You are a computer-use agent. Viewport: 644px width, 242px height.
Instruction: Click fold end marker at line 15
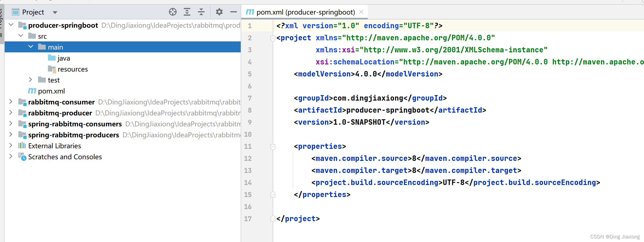[x=273, y=194]
